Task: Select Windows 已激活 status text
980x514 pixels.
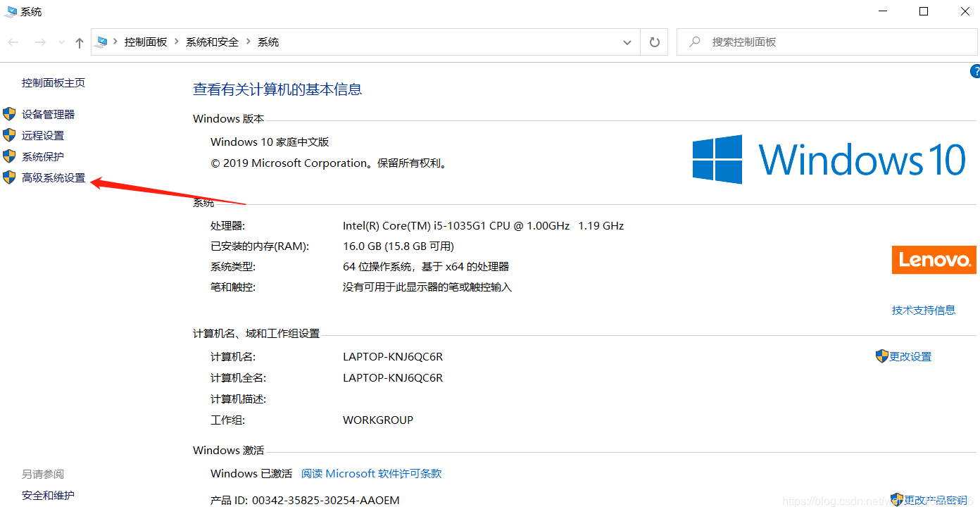Action: point(251,473)
